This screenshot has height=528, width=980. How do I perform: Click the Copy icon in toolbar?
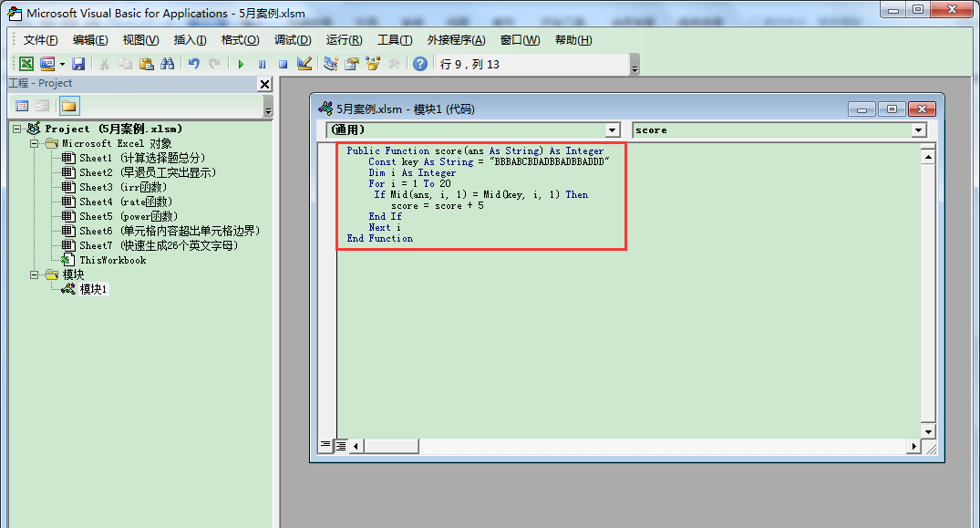(x=126, y=64)
